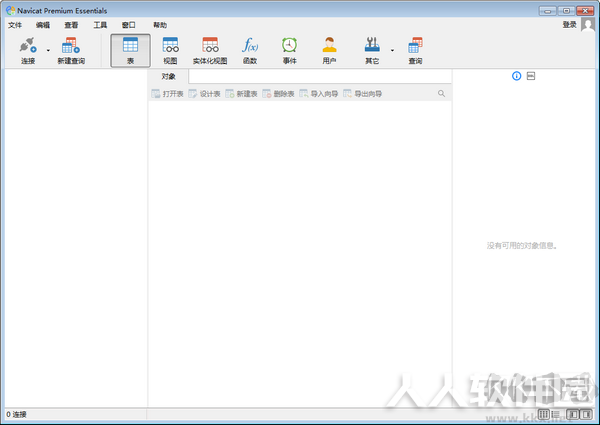
Task: Click the Login (登录) link
Action: coord(569,25)
